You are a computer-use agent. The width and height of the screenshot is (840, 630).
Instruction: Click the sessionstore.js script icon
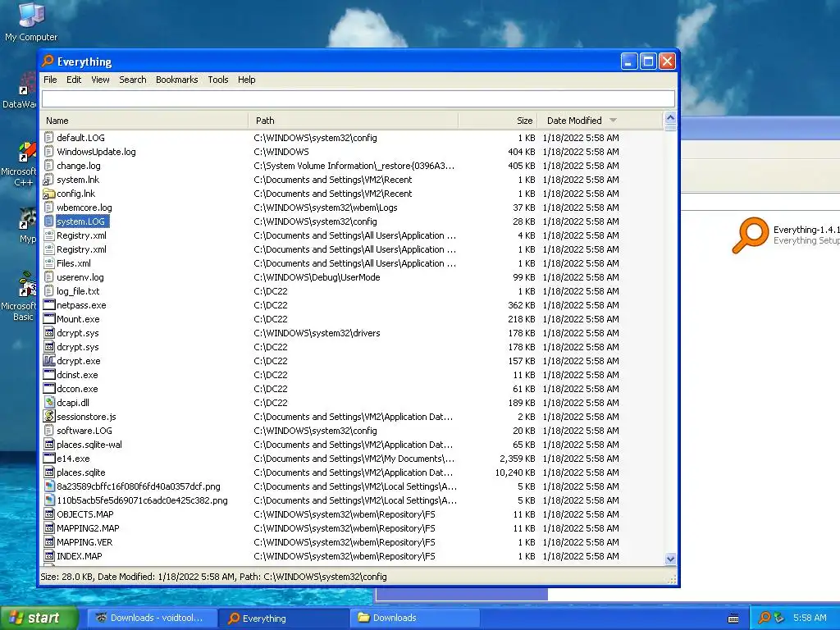point(48,416)
